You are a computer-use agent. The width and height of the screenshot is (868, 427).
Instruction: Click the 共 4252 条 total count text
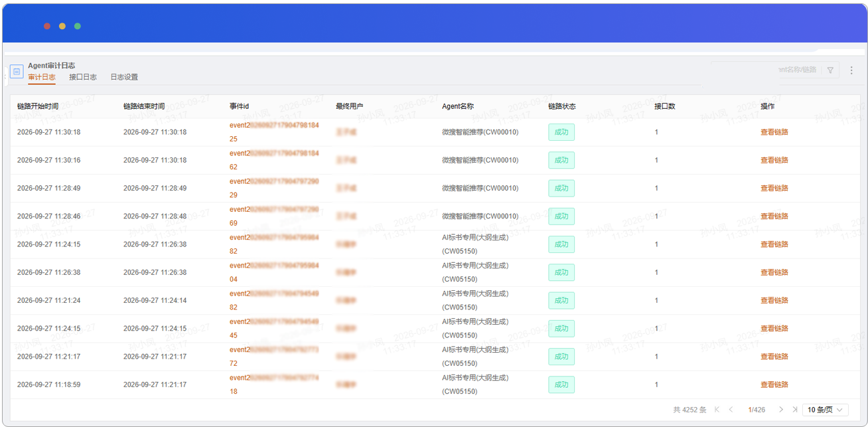click(x=690, y=410)
